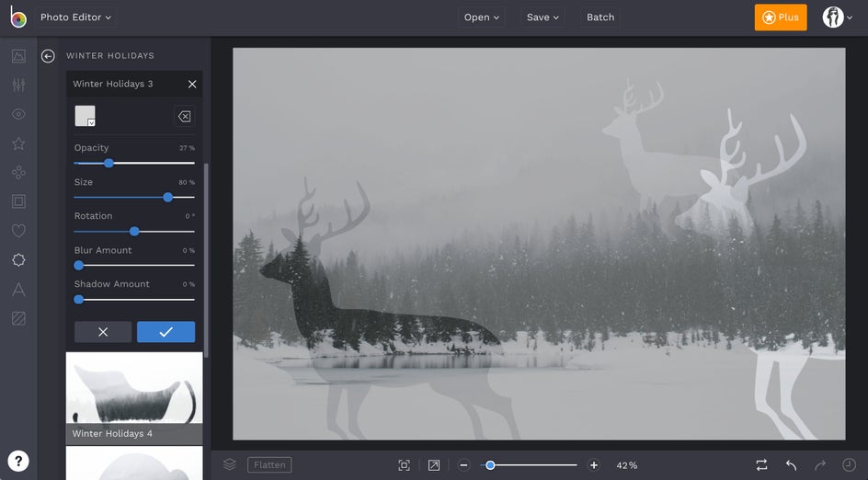Viewport: 868px width, 480px height.
Task: Close the Winter Holidays 3 panel
Action: coord(192,85)
